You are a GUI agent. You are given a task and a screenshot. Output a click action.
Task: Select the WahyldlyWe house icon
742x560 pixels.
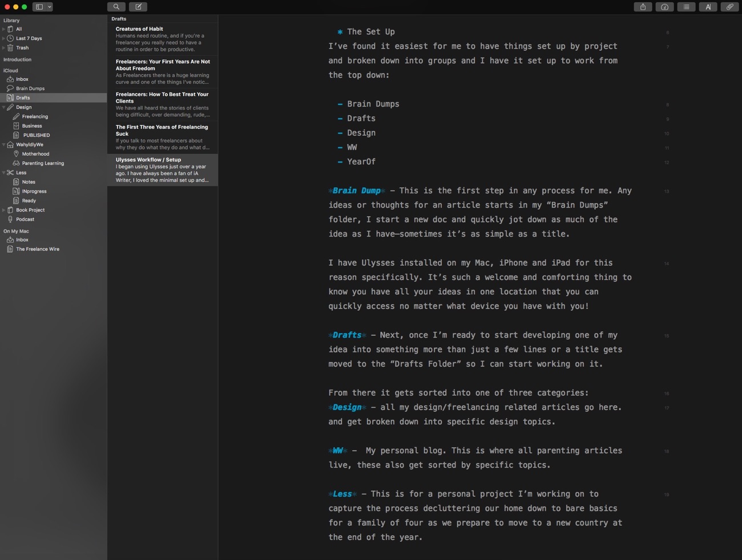tap(10, 144)
